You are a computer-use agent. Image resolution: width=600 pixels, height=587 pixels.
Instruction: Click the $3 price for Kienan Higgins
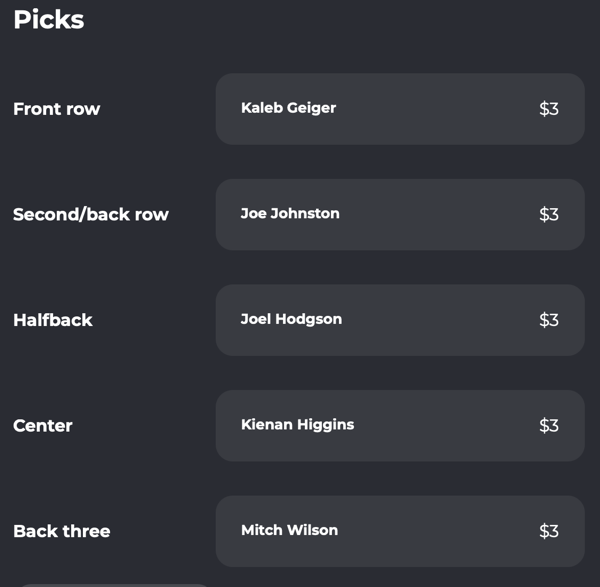click(x=549, y=425)
